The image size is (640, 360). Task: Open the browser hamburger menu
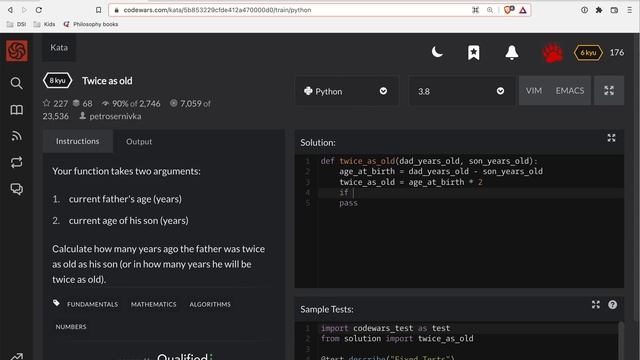629,10
